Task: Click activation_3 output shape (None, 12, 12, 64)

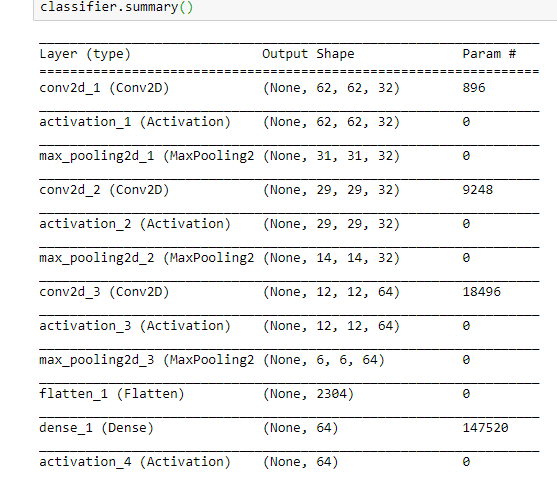Action: 331,326
